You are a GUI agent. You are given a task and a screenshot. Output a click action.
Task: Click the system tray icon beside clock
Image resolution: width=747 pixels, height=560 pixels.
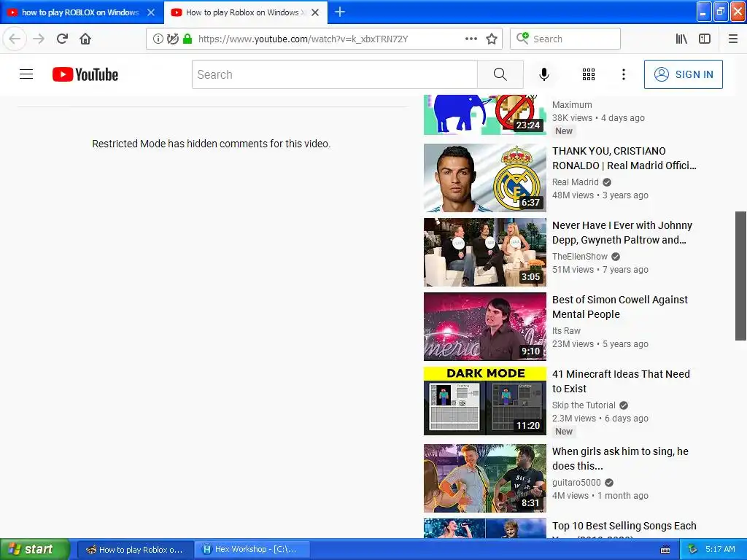point(693,549)
